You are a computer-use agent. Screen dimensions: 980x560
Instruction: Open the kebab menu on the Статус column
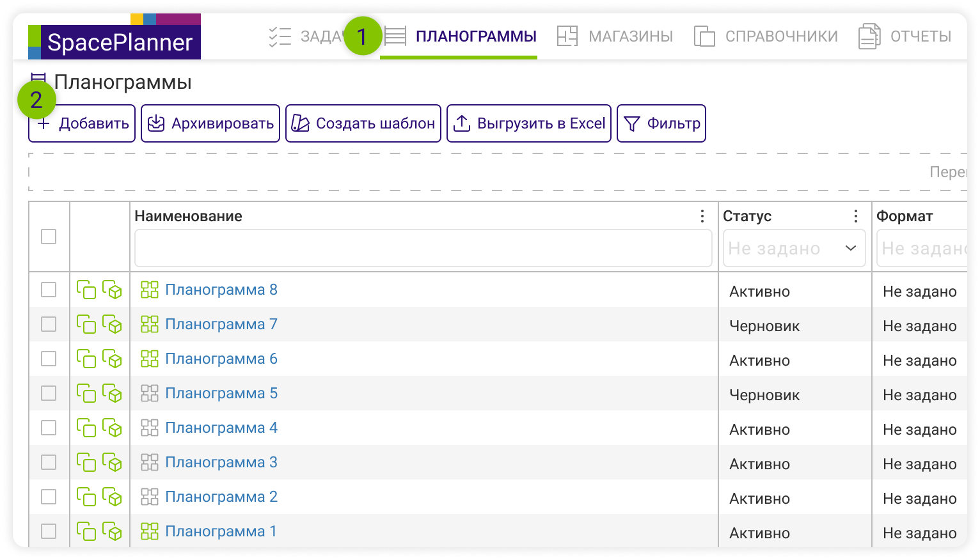(856, 216)
